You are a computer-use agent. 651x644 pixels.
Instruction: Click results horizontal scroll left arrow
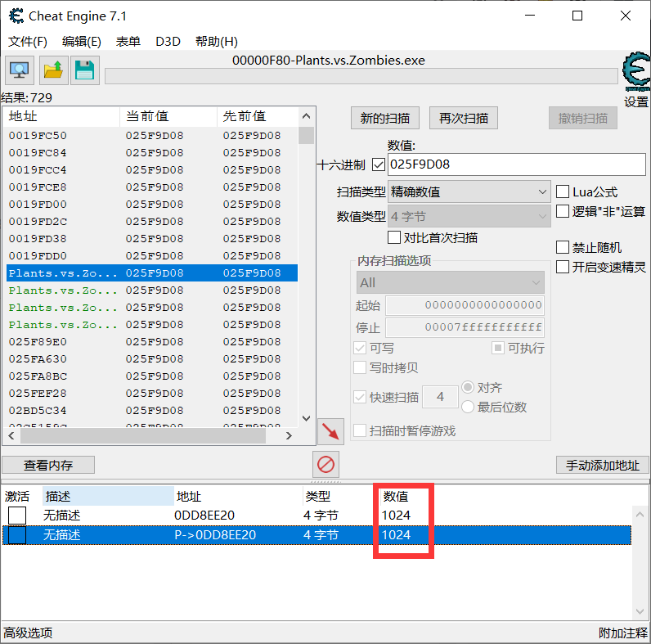[11, 435]
